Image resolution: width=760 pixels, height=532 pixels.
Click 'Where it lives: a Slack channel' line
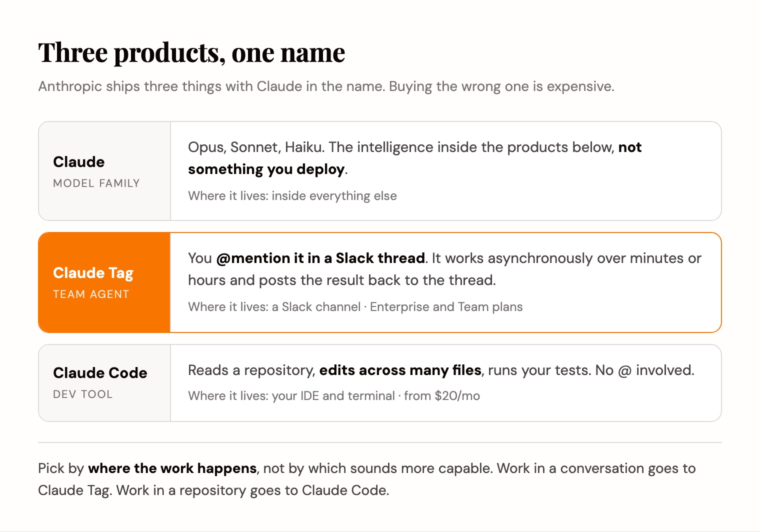coord(355,306)
